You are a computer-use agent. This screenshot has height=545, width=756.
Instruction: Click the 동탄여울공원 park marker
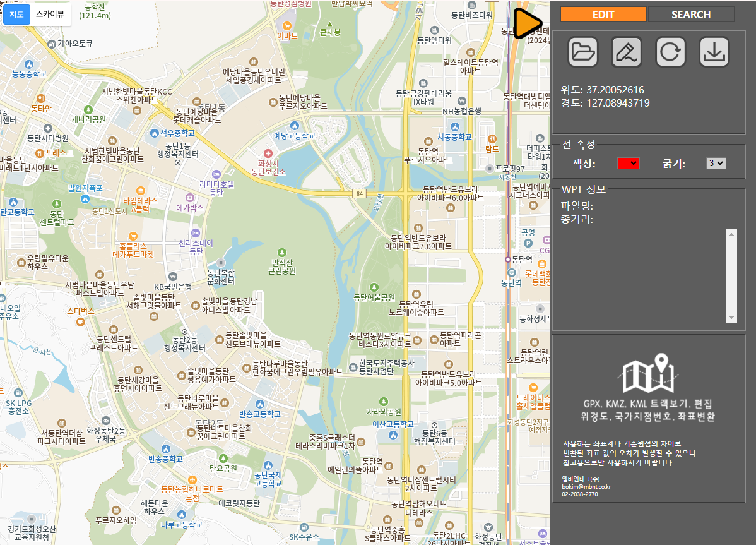[374, 287]
